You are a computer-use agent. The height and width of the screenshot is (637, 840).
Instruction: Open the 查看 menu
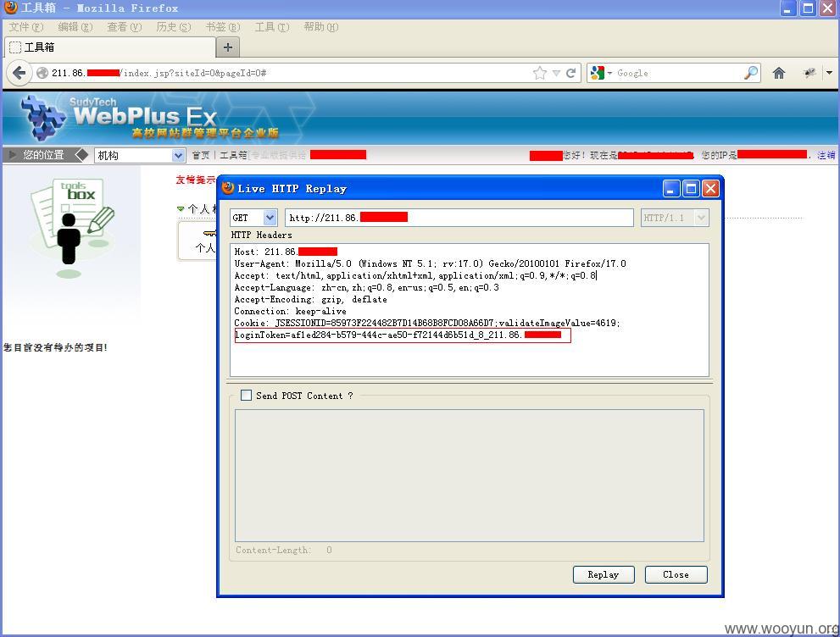click(x=125, y=27)
